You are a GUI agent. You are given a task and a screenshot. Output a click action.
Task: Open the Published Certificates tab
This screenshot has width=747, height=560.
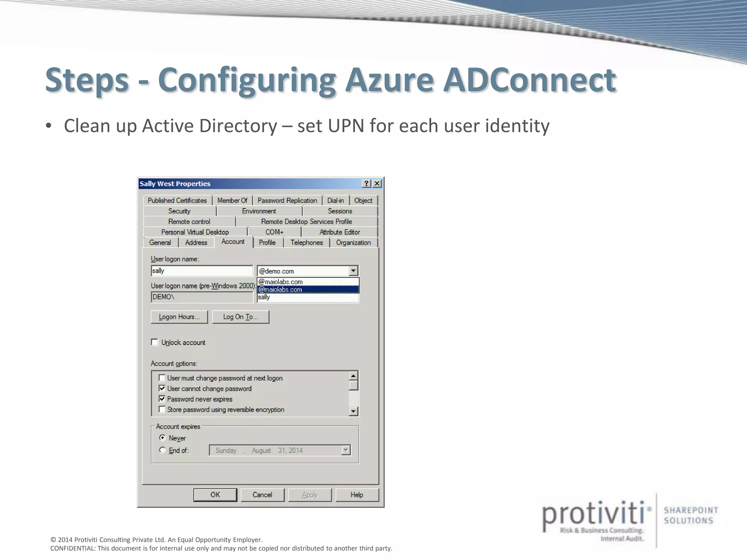click(177, 201)
